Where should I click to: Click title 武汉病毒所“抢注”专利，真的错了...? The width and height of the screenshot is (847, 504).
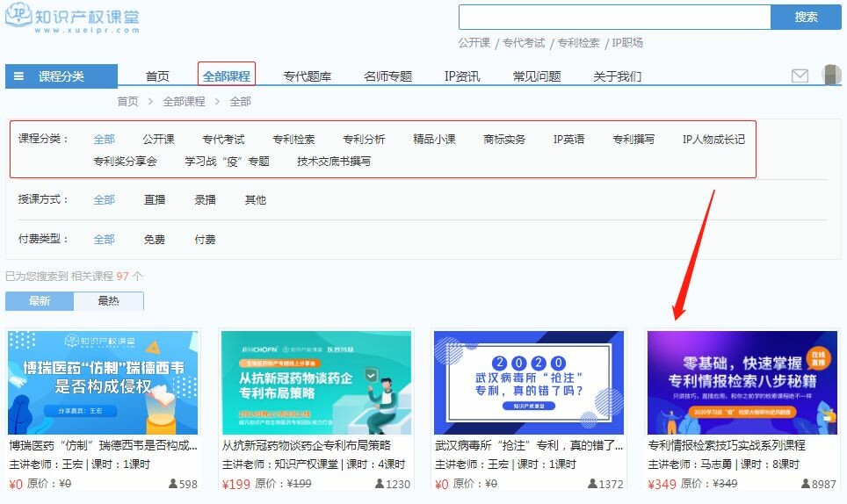point(529,445)
